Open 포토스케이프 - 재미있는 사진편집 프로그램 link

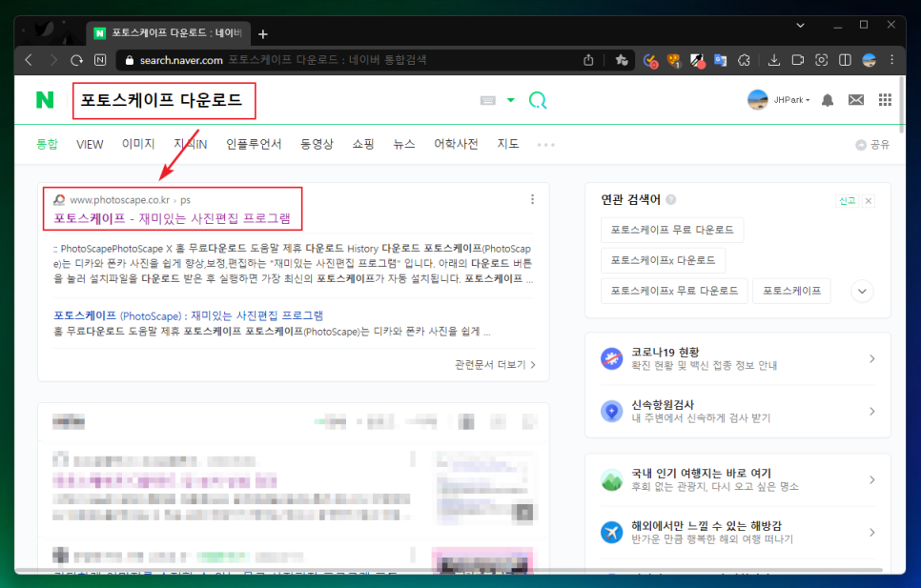point(173,218)
